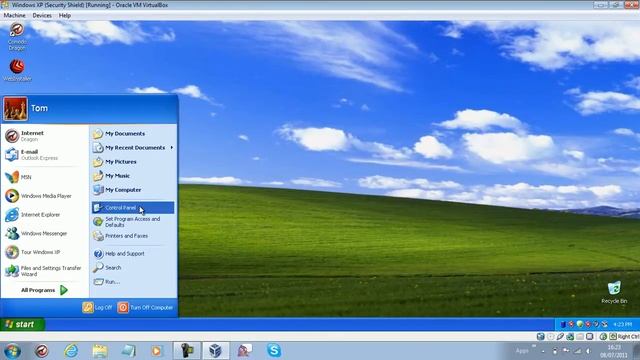Open Printers and Faxes
Viewport: 640px width, 360px height.
point(133,236)
